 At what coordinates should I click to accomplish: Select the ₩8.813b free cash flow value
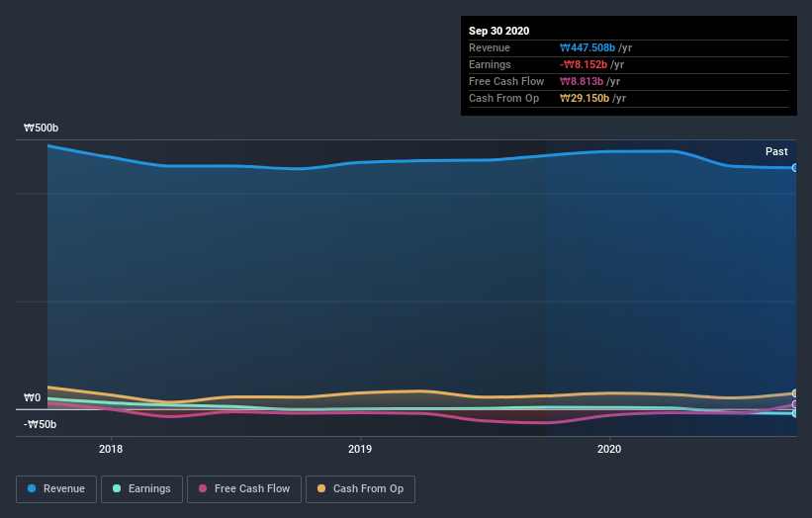582,81
